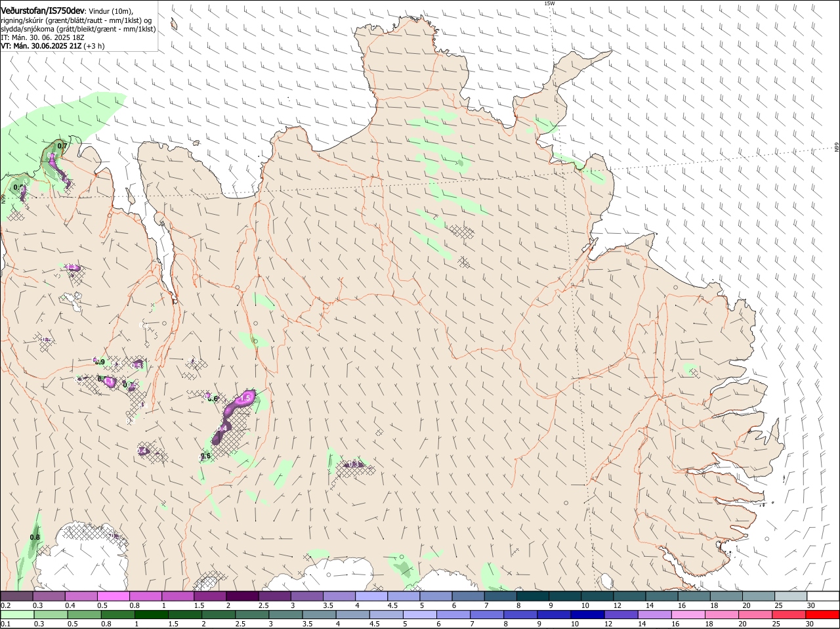
Task: Select the 0.3 light green swatch in rain scale
Action: [51, 615]
